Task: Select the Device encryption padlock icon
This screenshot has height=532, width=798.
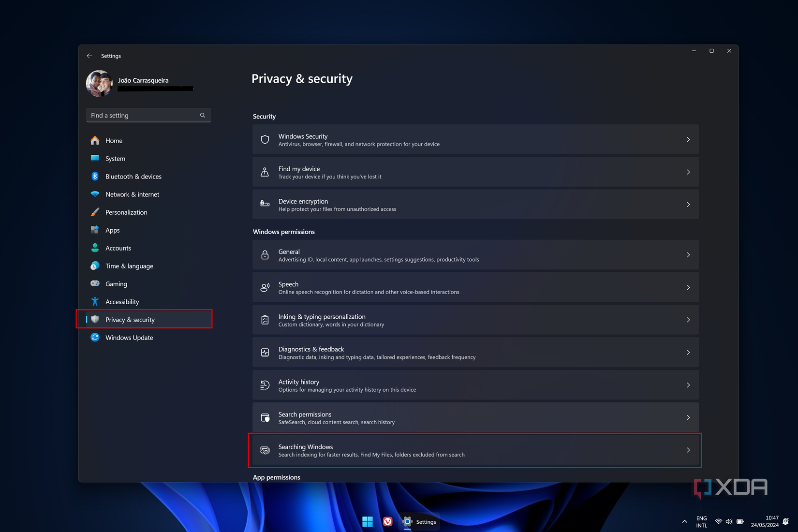Action: (265, 204)
